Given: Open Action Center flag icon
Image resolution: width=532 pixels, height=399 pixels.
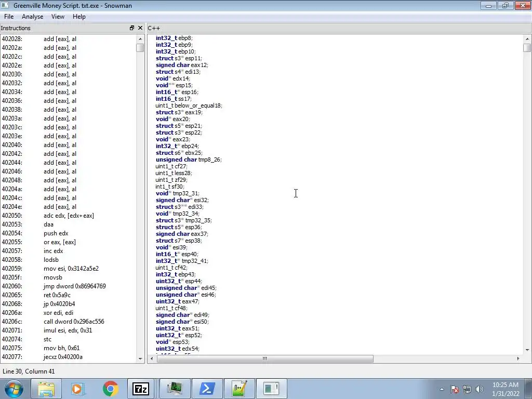Looking at the screenshot, I should (455, 389).
